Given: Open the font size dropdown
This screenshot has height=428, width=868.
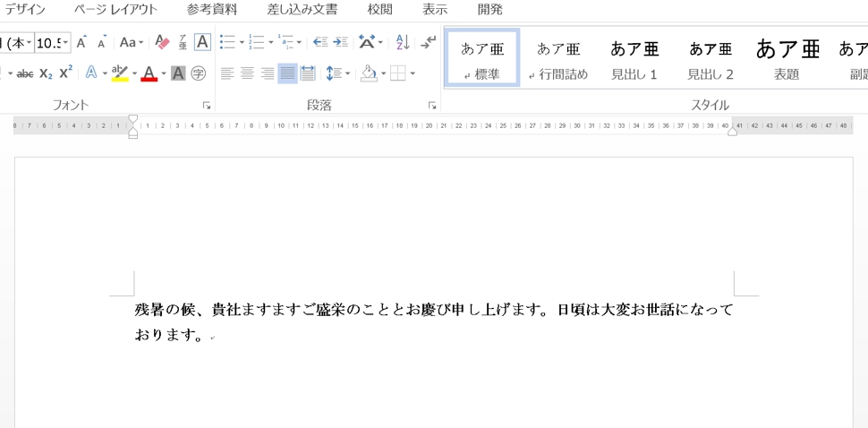Looking at the screenshot, I should 66,43.
